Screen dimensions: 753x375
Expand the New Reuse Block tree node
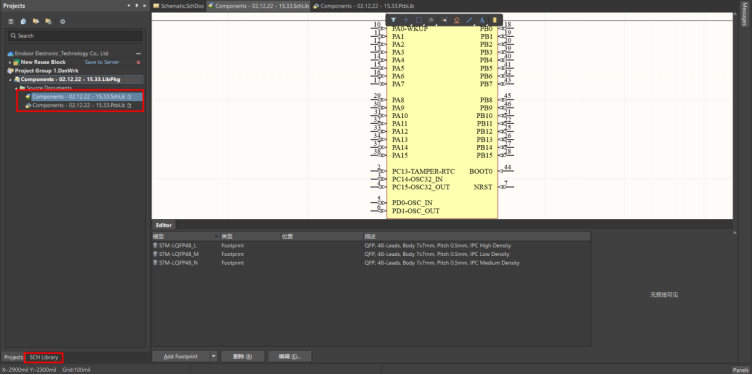pos(10,62)
